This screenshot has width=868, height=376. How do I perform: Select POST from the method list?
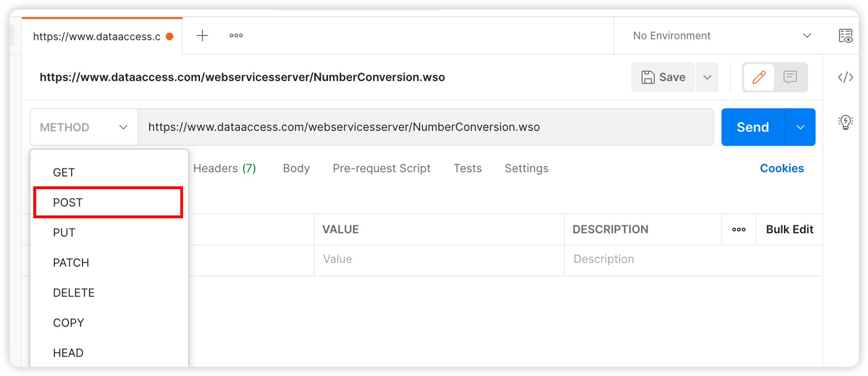[68, 202]
